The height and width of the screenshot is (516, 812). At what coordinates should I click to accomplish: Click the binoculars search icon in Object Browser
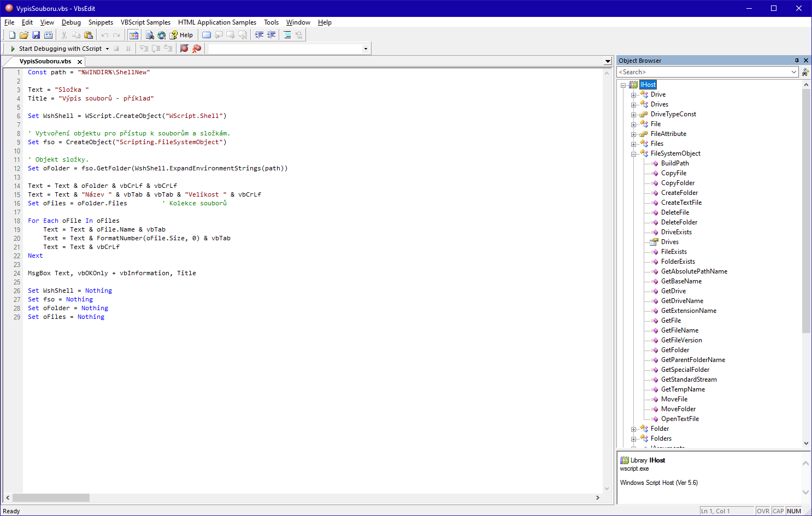pyautogui.click(x=805, y=72)
